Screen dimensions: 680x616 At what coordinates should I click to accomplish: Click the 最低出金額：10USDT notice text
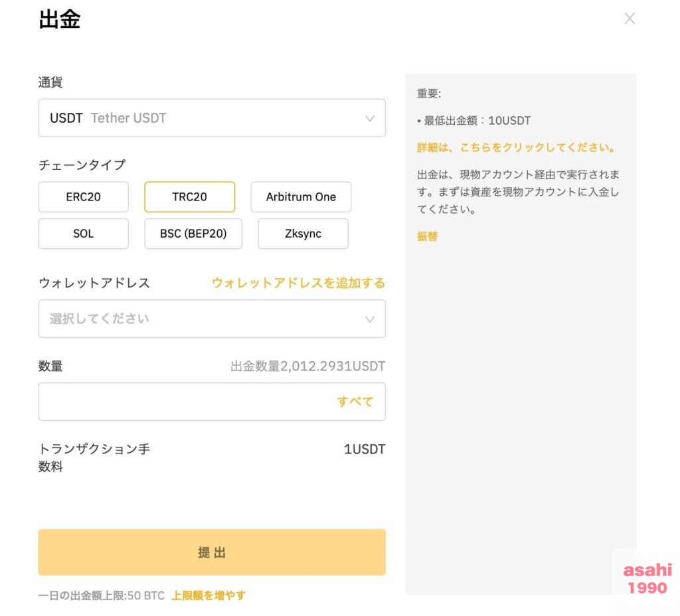click(473, 121)
